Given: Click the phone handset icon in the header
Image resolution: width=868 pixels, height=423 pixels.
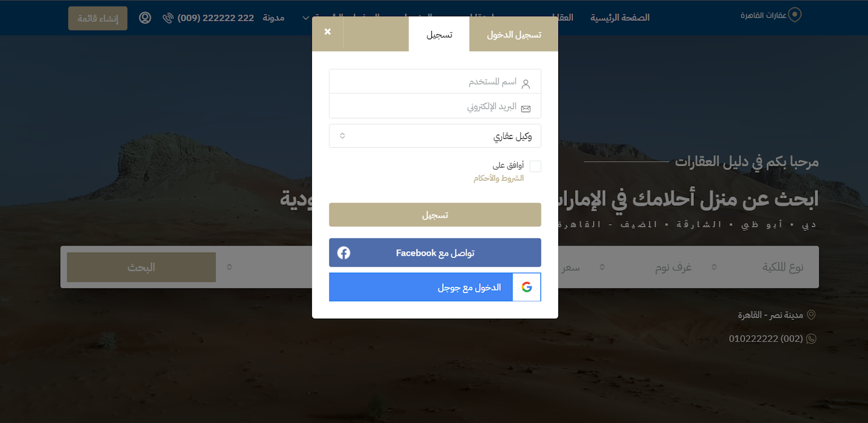Looking at the screenshot, I should [x=168, y=18].
